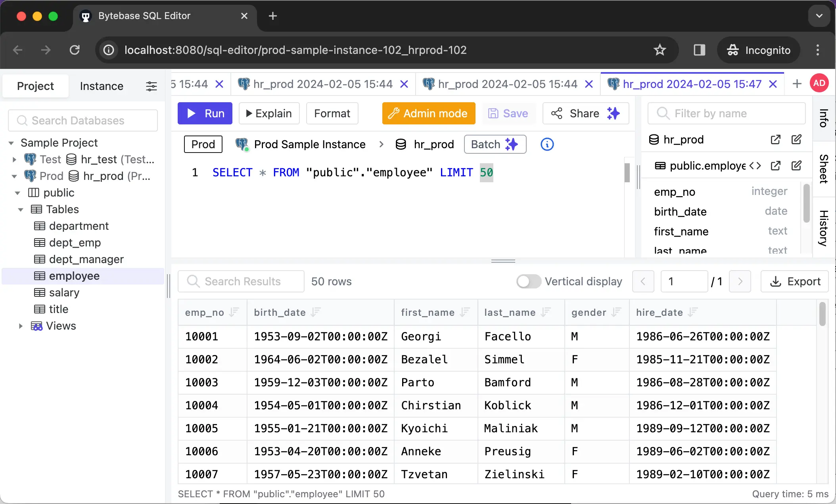Save the current query sheet

pos(509,114)
